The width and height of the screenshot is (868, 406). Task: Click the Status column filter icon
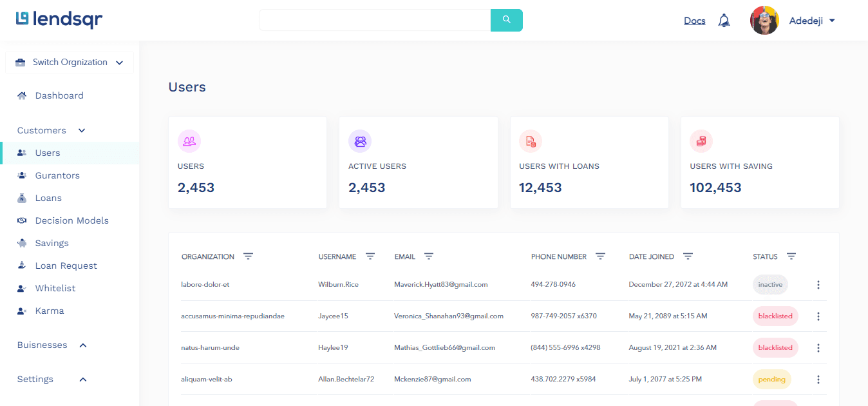[x=791, y=256]
